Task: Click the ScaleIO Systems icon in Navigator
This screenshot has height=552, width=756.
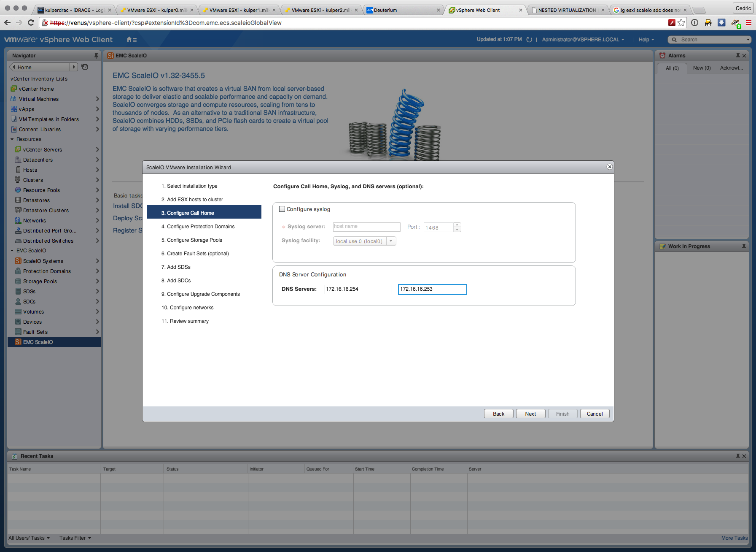Action: (18, 261)
